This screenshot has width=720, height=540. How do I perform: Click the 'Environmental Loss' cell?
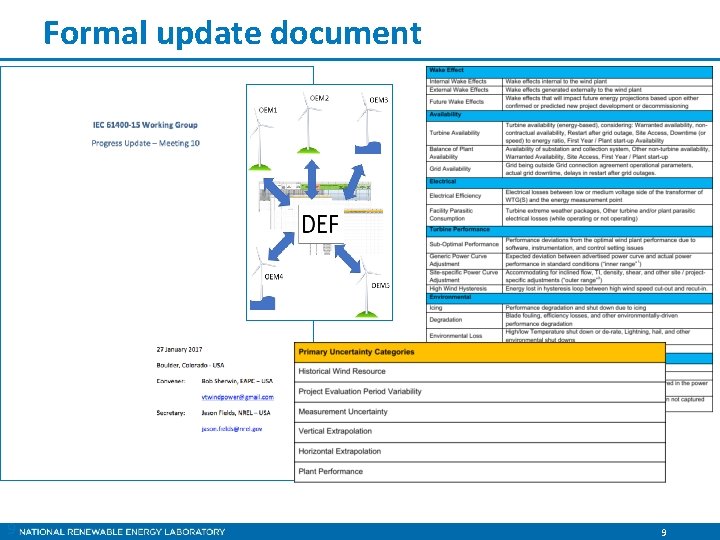tap(464, 336)
